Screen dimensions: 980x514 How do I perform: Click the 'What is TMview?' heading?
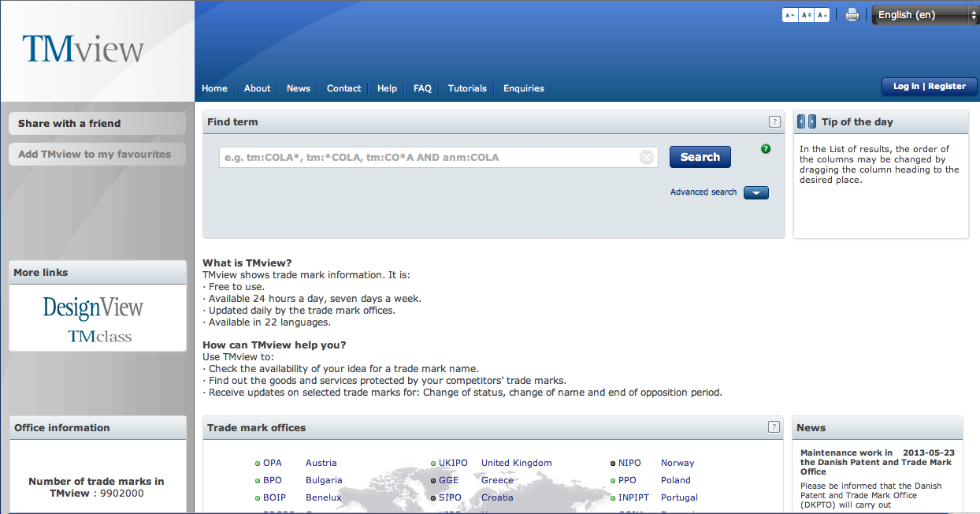tap(247, 263)
